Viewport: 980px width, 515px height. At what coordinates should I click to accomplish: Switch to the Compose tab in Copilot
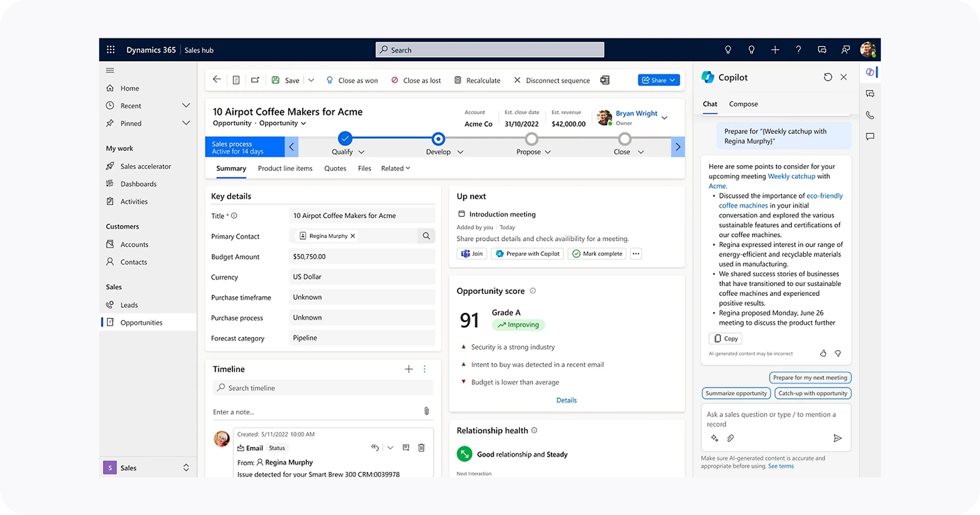743,104
